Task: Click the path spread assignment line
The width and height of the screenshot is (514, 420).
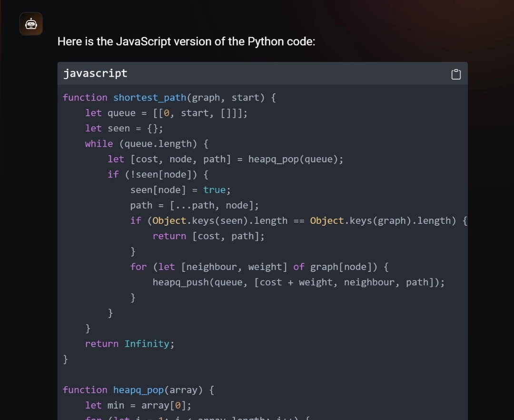Action: tap(194, 205)
